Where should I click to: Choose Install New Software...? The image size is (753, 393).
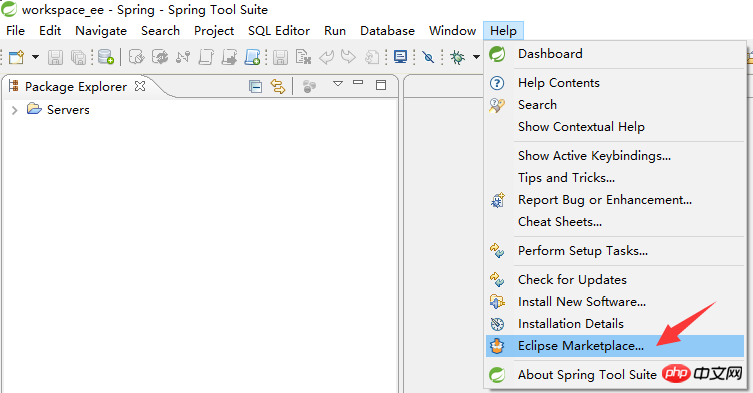615,302
